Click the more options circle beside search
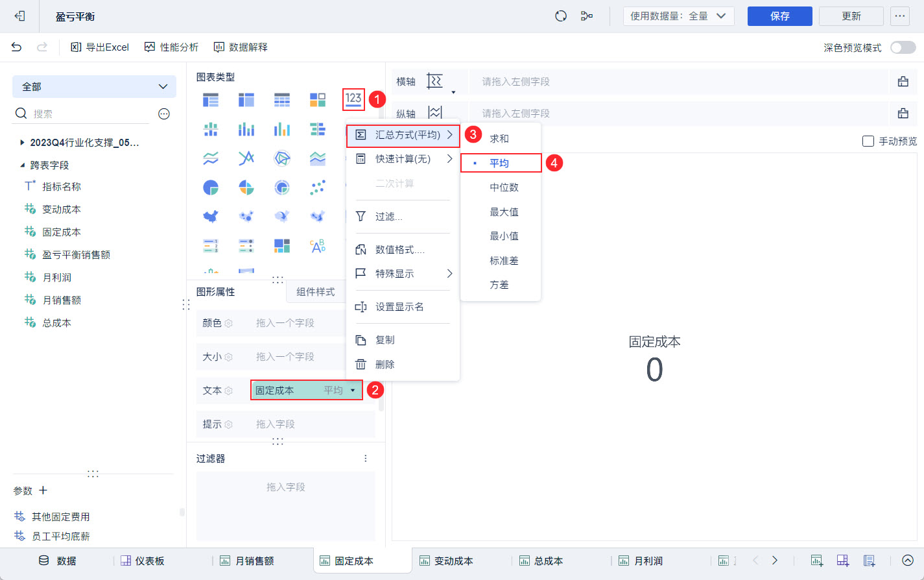924x580 pixels. pos(164,114)
